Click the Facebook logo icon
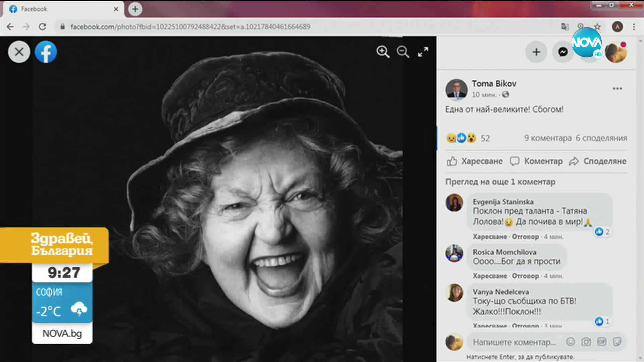644x362 pixels. point(46,52)
